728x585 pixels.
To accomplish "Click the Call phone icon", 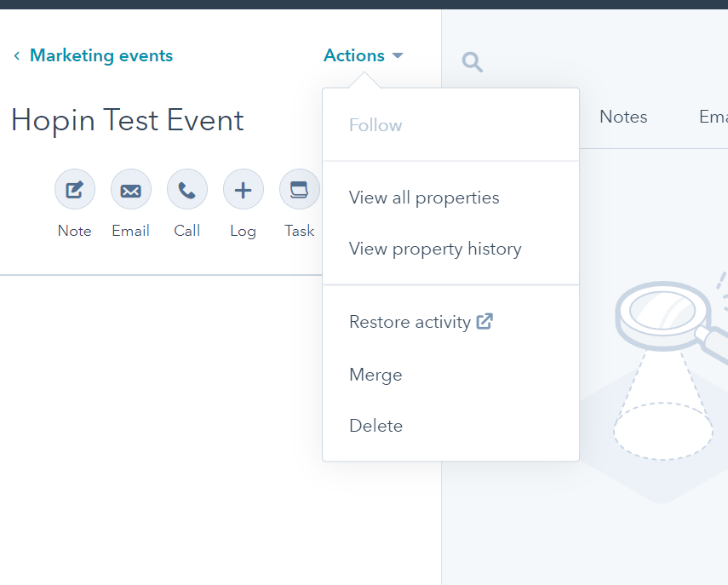I will tap(187, 189).
